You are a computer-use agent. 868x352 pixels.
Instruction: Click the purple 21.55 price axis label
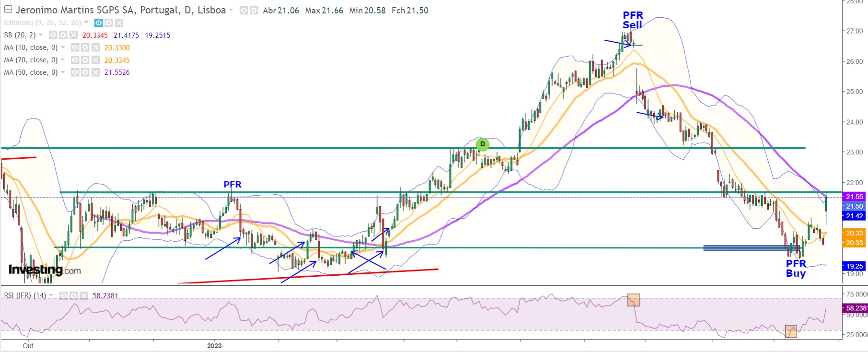pyautogui.click(x=854, y=197)
